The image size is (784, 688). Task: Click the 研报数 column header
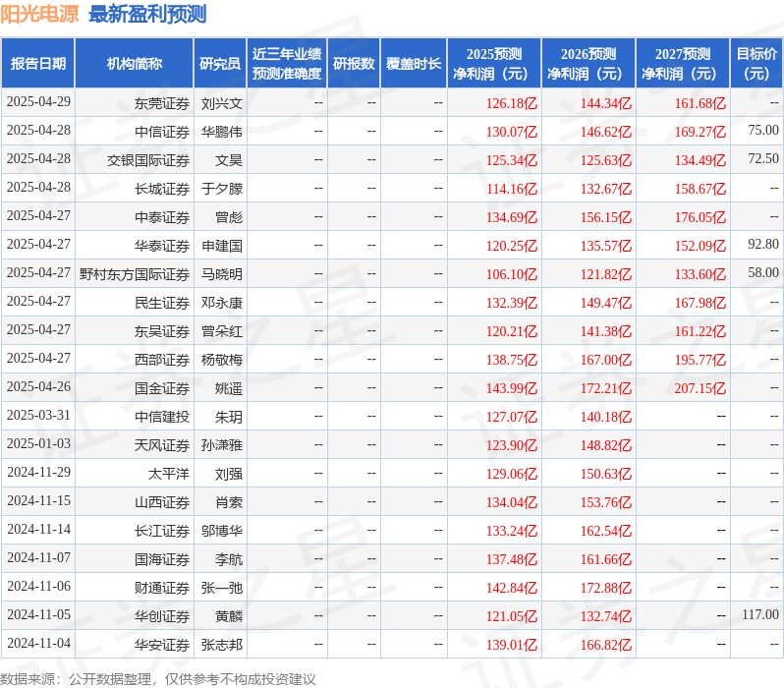(354, 64)
